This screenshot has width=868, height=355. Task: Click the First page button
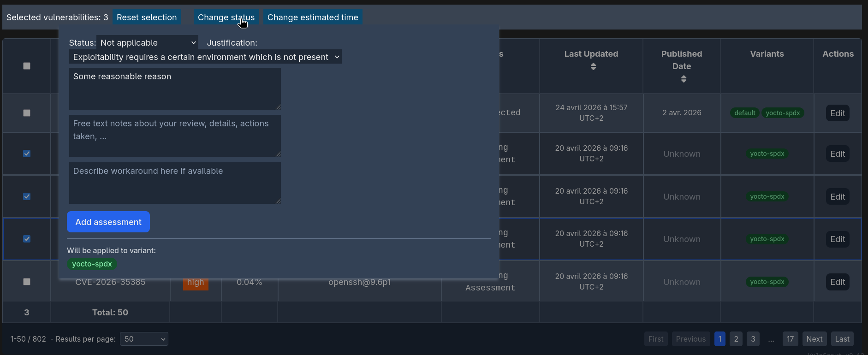pos(656,339)
